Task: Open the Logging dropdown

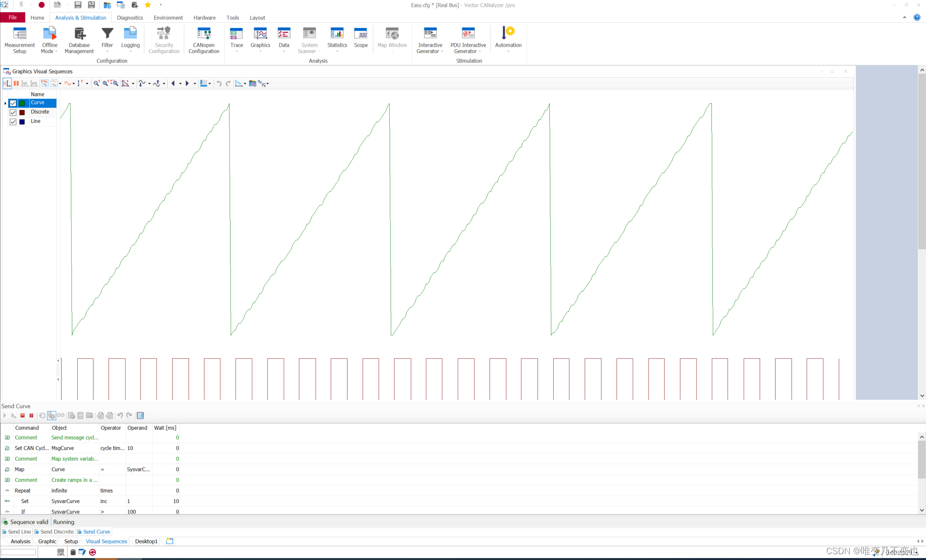Action: 130,51
